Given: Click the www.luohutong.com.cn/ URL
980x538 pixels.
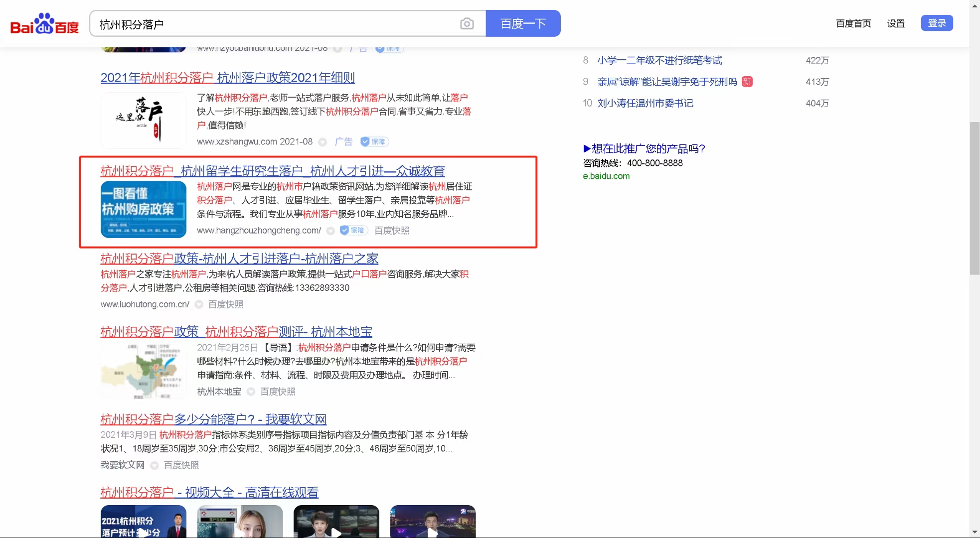Looking at the screenshot, I should coord(145,304).
